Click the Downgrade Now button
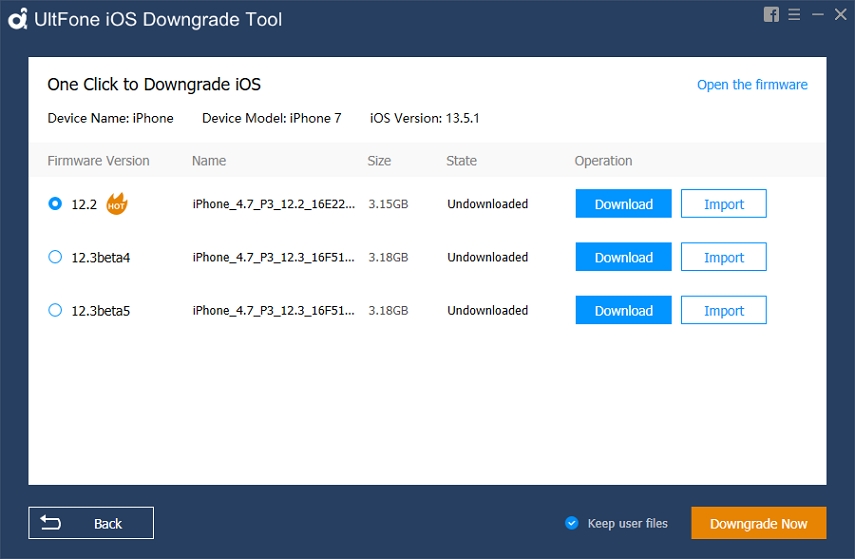Screen dimensions: 855x559 click(758, 523)
